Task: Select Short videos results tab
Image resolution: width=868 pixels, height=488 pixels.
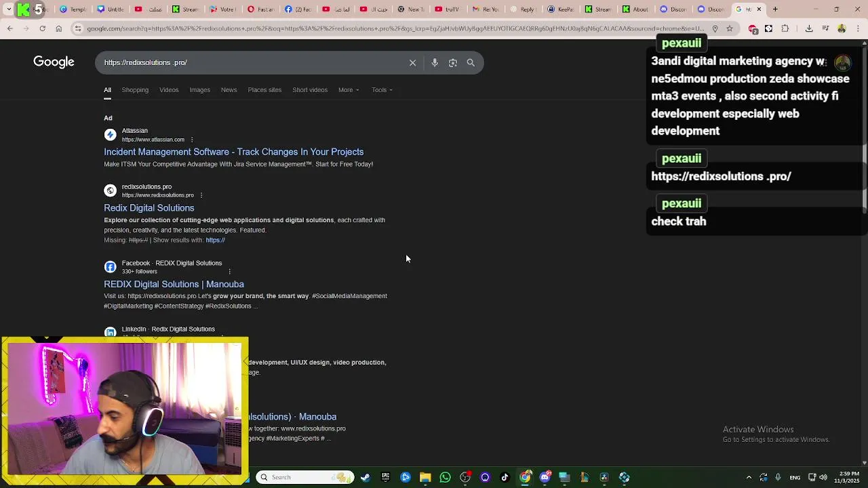Action: (x=310, y=90)
